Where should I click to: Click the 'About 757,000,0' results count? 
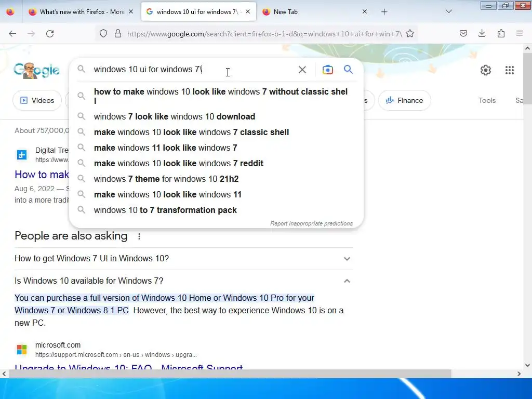click(42, 130)
